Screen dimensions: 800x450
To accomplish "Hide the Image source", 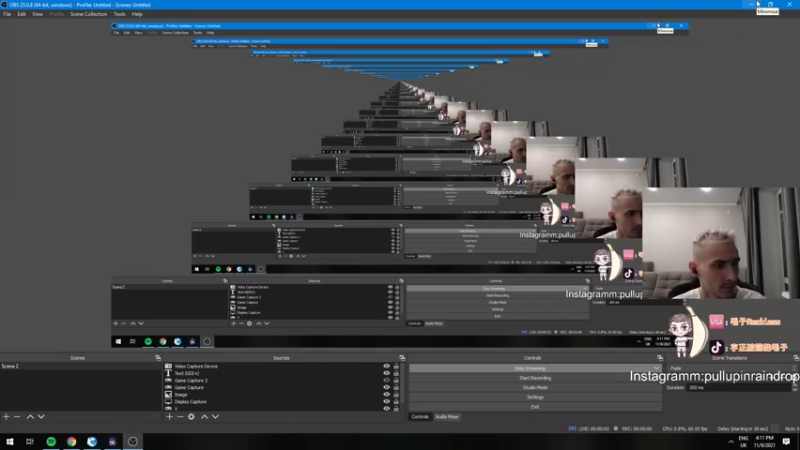I will click(387, 395).
